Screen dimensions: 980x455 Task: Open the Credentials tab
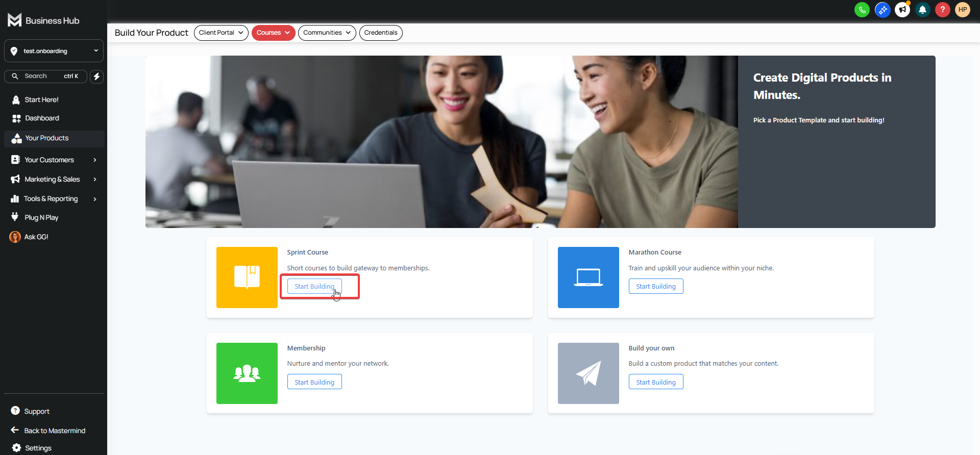click(x=381, y=33)
